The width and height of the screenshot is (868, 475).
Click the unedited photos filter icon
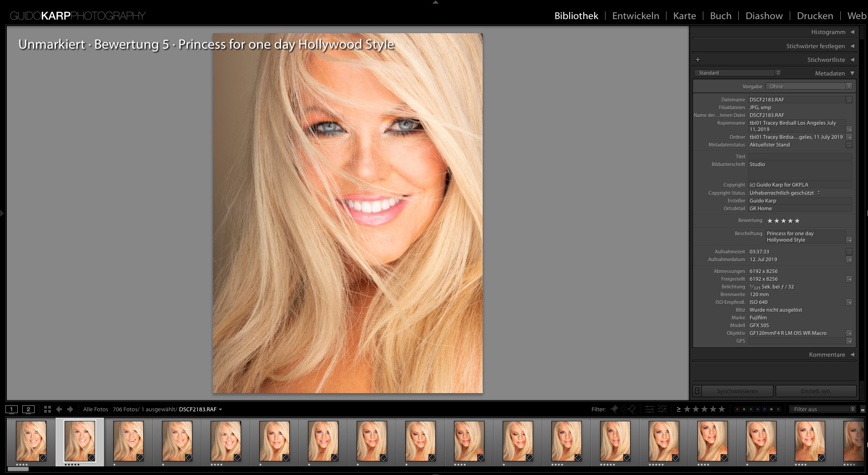(662, 409)
